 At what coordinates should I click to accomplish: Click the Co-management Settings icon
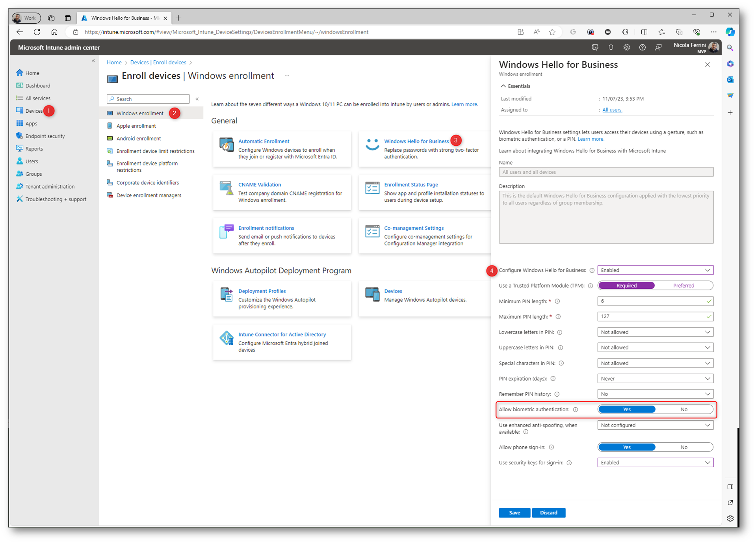tap(372, 231)
